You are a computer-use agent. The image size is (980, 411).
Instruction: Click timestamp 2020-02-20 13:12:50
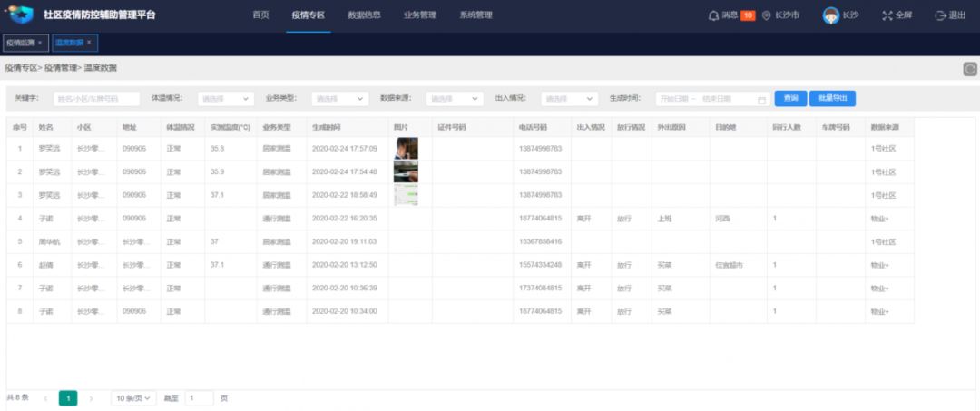[x=345, y=265]
